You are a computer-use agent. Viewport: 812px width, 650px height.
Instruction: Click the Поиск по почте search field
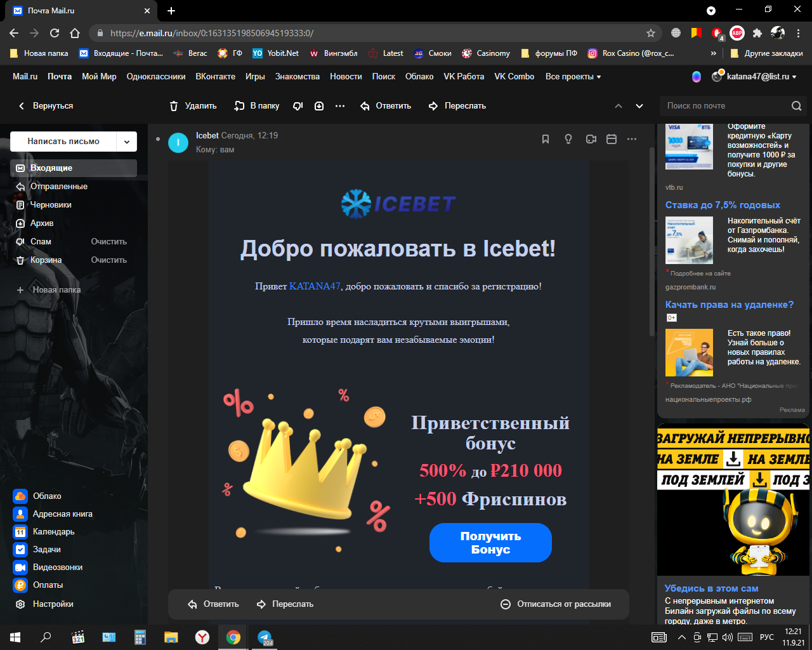pyautogui.click(x=723, y=106)
